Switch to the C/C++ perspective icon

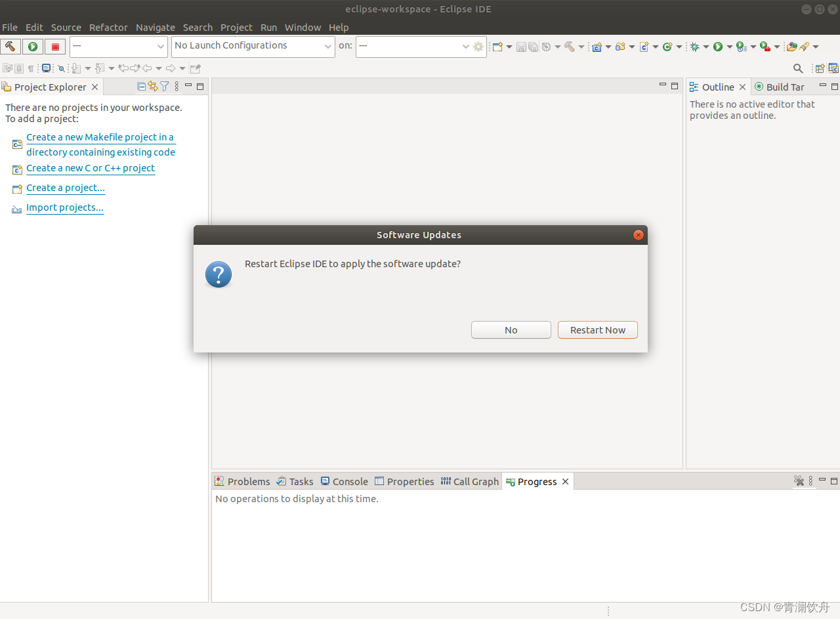point(833,68)
